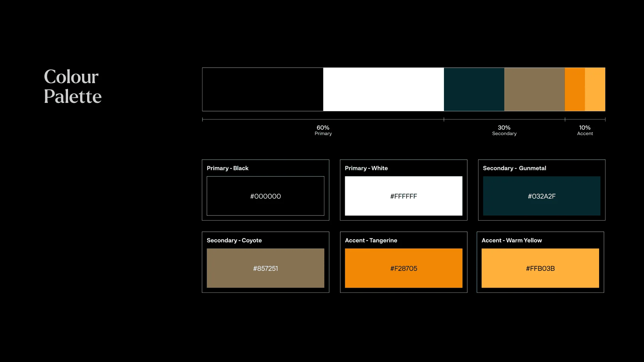Click the coyote brown segment in proportion bar
This screenshot has height=362, width=644.
coord(534,89)
